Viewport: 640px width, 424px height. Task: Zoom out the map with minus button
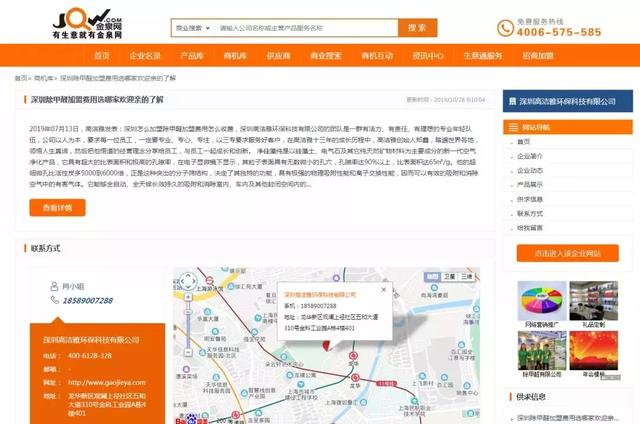click(x=188, y=352)
